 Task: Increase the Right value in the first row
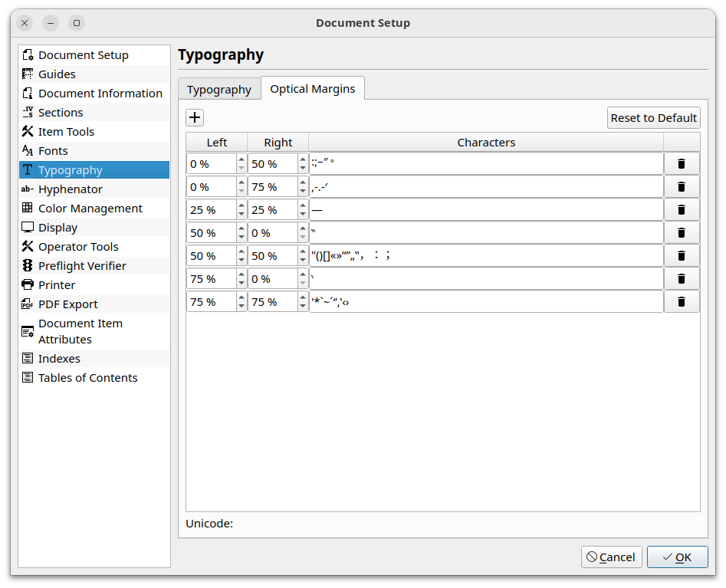coord(303,159)
